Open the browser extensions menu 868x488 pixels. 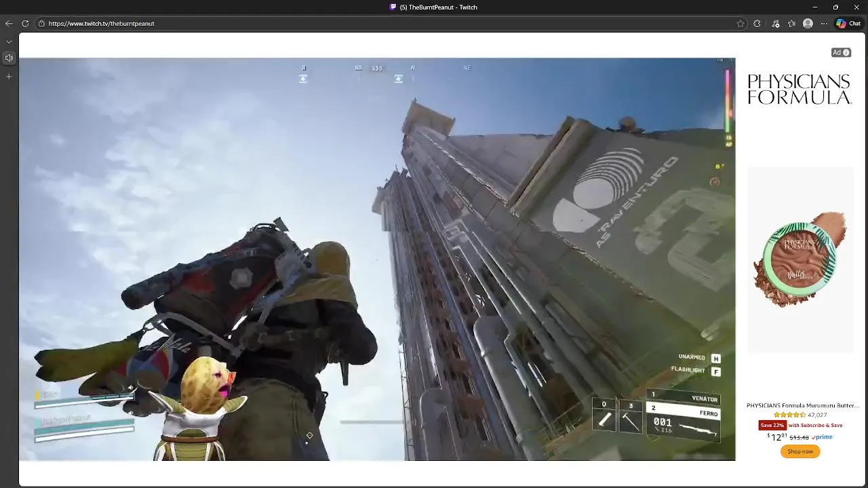(x=757, y=23)
